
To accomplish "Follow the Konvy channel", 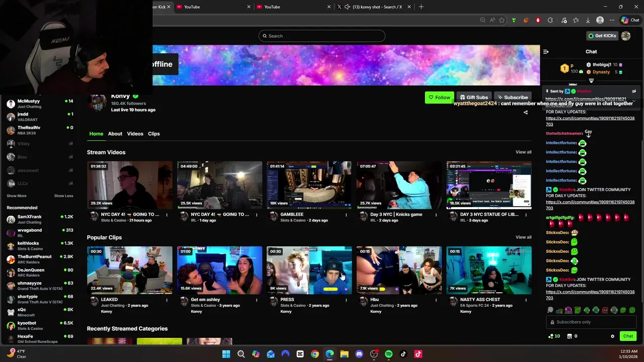I will tap(439, 98).
